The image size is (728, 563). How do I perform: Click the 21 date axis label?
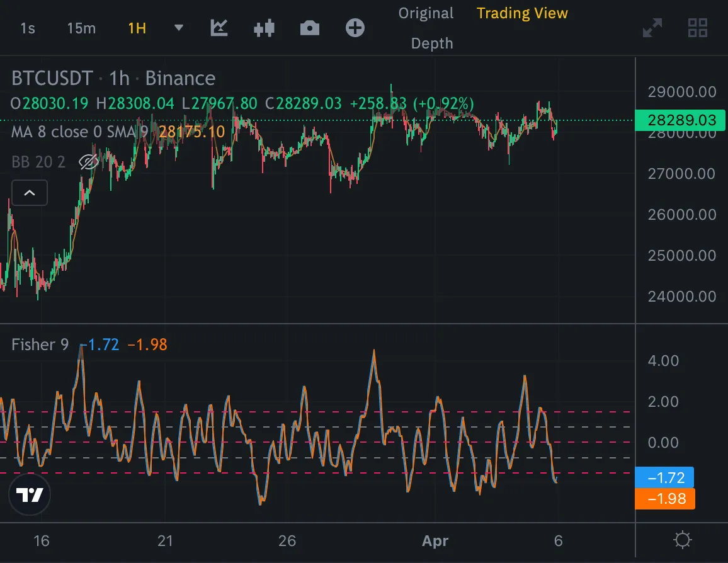click(x=165, y=541)
